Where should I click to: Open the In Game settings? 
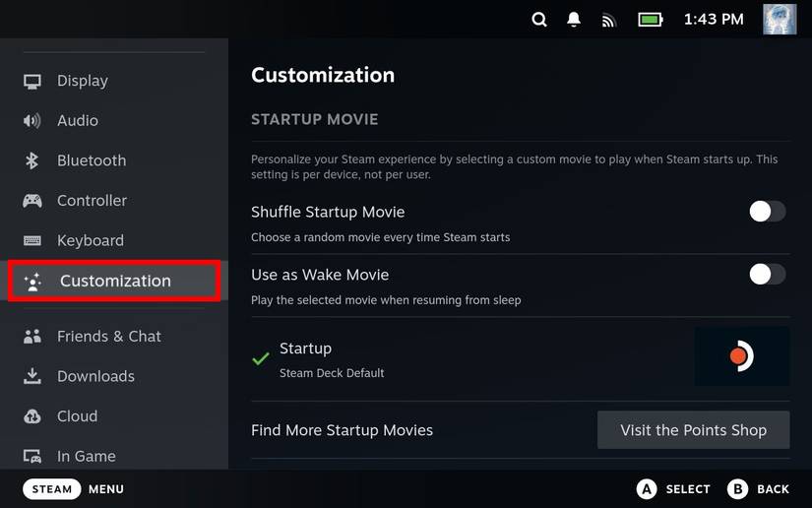[87, 457]
